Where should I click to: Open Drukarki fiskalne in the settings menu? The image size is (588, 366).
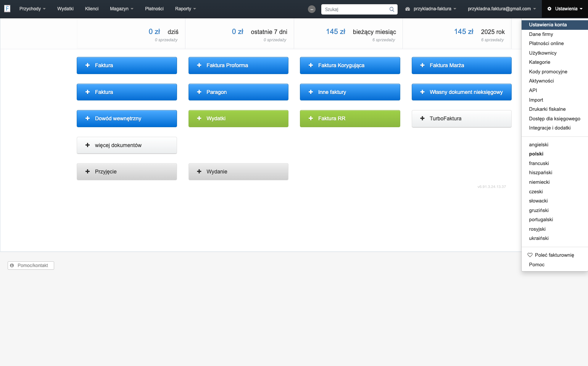click(555, 109)
